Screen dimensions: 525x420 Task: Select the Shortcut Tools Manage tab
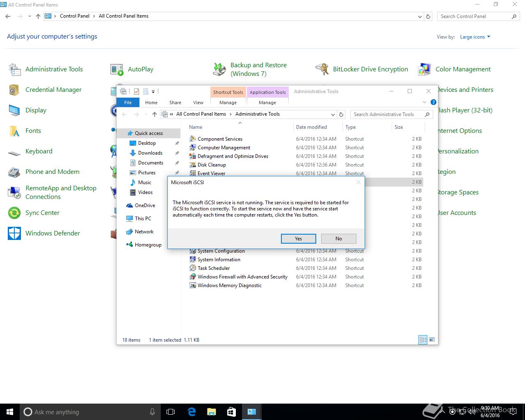(228, 103)
